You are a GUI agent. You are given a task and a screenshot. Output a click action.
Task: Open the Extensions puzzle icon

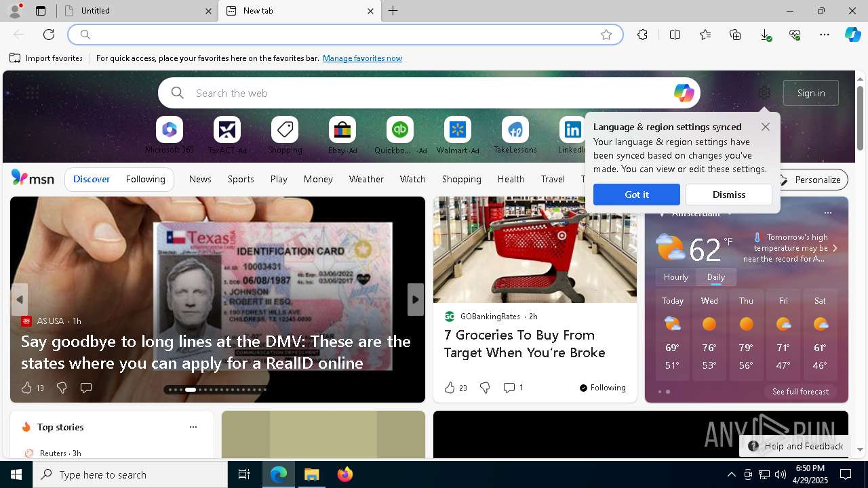point(642,35)
